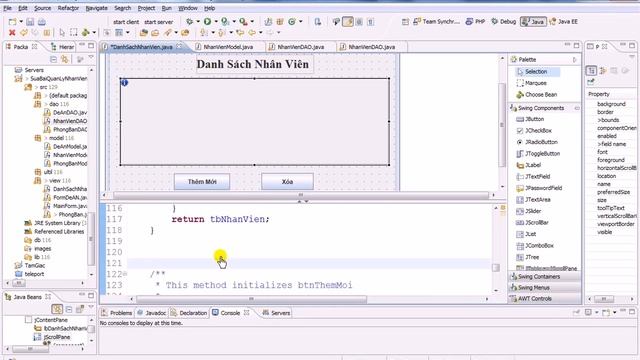
Task: Open the Refactor menu
Action: pos(68,8)
